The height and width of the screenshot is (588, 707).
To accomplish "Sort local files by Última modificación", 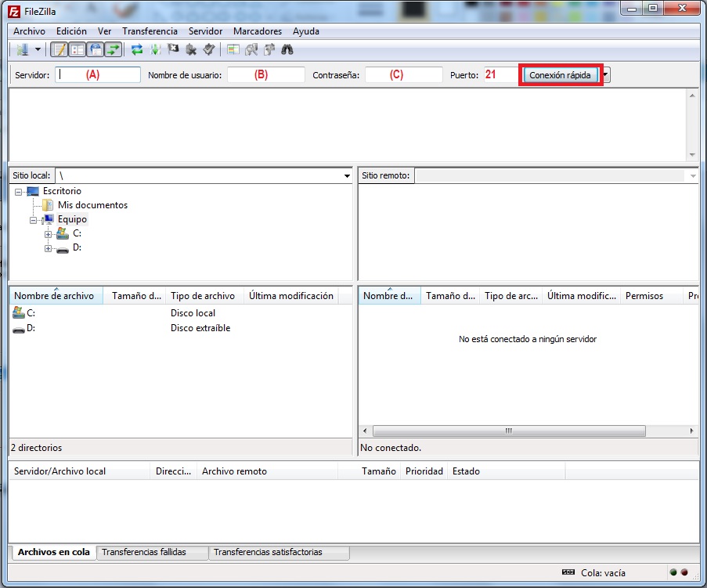I will [x=291, y=296].
